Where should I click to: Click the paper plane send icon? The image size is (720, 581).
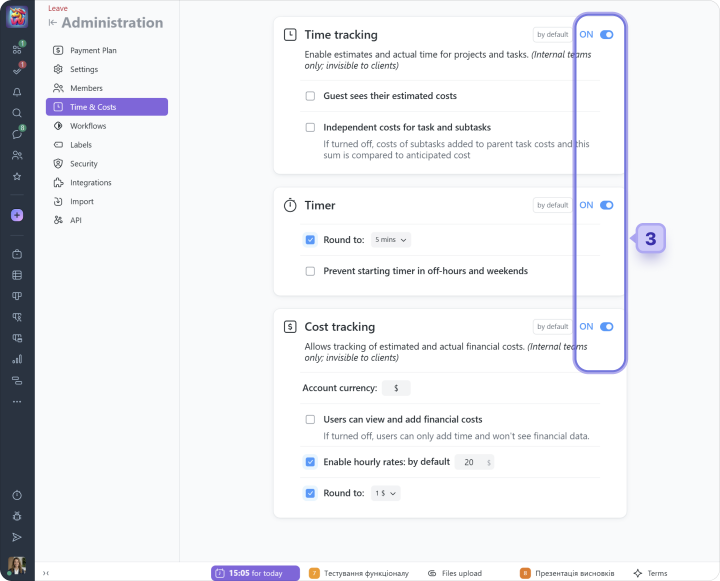pos(17,537)
